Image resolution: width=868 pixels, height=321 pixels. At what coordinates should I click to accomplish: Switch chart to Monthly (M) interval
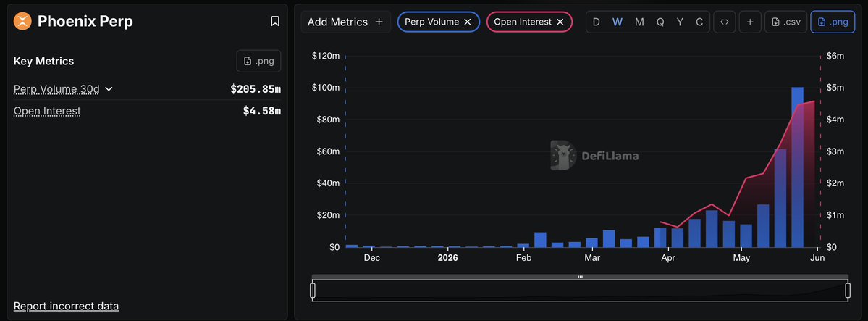[639, 22]
